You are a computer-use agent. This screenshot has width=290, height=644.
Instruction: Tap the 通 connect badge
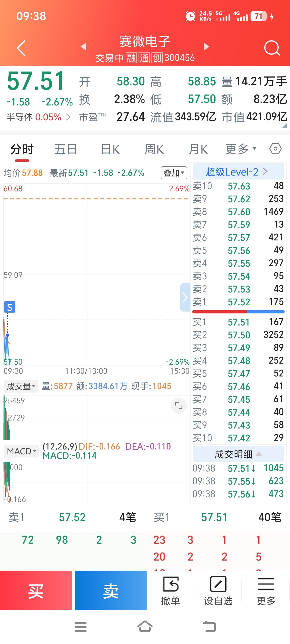144,58
